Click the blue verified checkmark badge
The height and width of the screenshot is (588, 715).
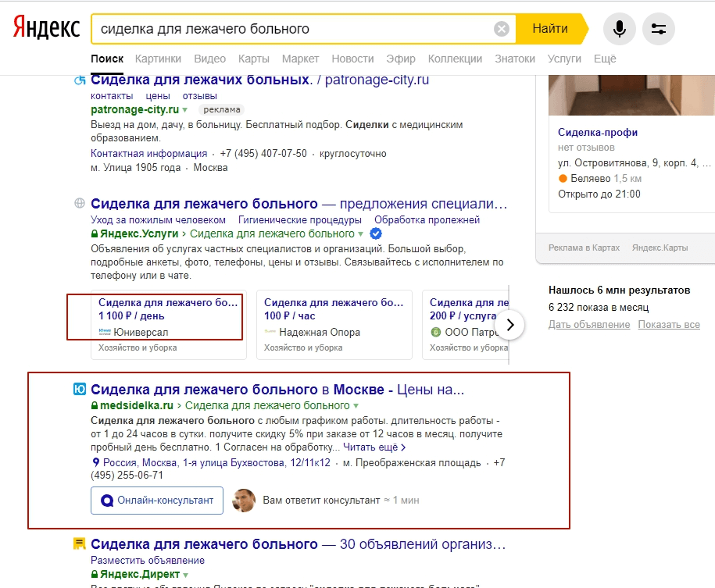point(376,233)
